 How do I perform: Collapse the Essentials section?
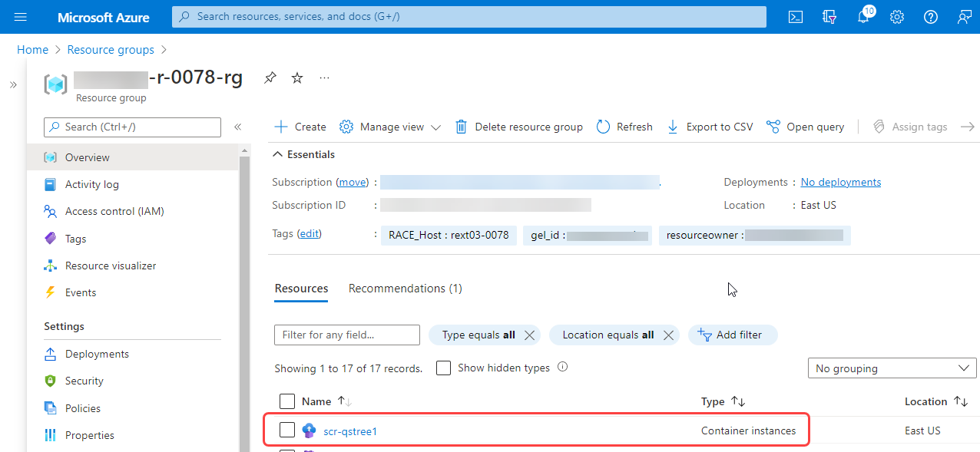click(278, 154)
